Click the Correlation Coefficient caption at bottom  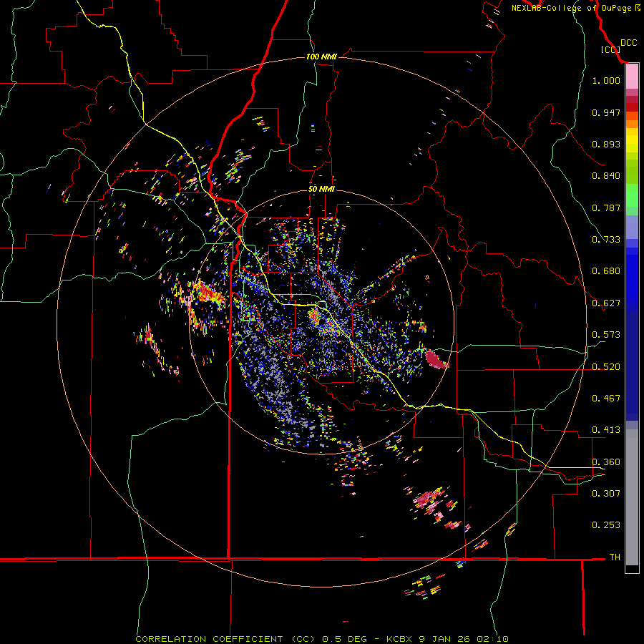(322, 639)
